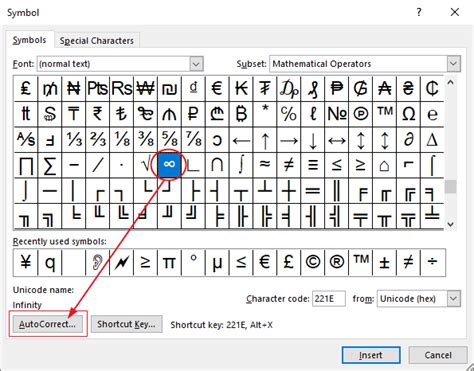Select the summation ∑ symbol
Screen dimensions: 474x371
point(50,165)
